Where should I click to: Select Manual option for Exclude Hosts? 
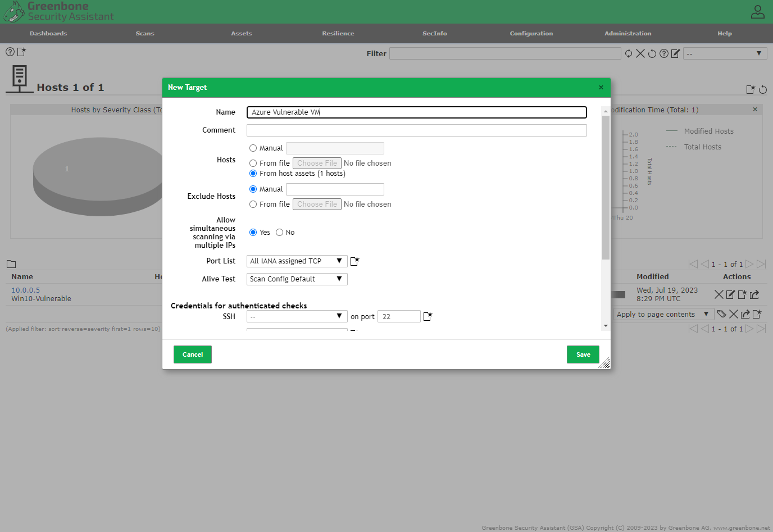[253, 189]
